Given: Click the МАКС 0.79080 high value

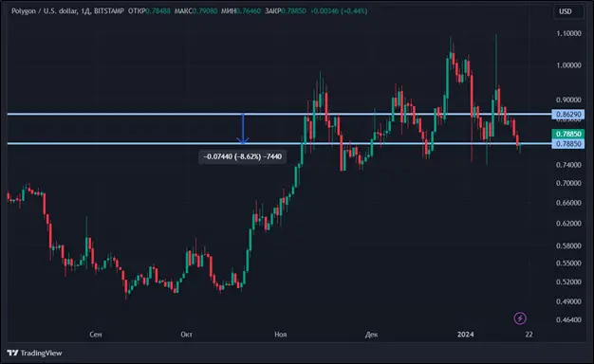Looking at the screenshot, I should (x=195, y=11).
